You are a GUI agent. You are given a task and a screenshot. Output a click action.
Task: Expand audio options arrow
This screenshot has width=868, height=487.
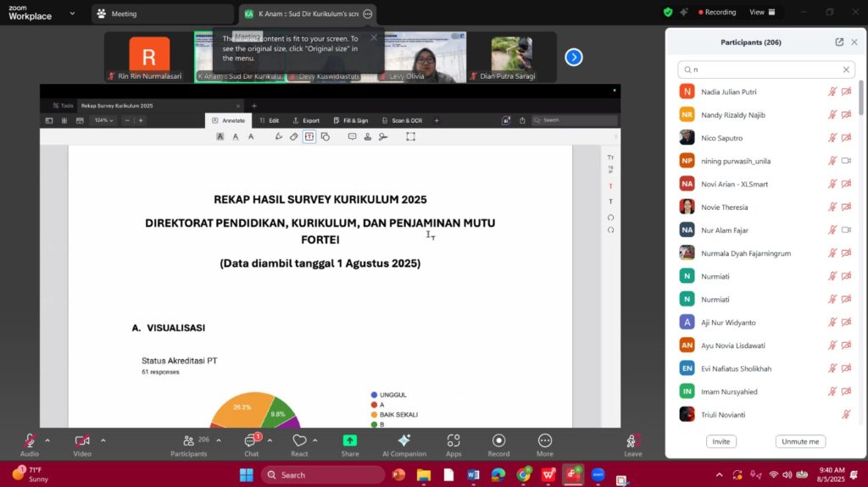(47, 440)
